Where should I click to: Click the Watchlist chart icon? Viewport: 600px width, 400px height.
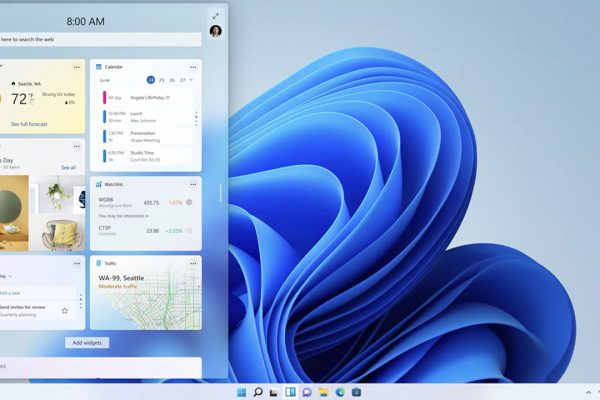[x=98, y=184]
